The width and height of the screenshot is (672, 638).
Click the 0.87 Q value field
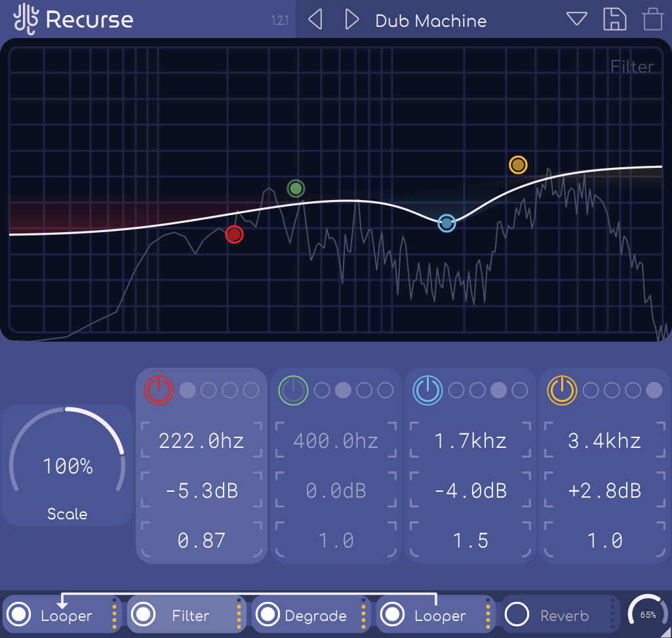(x=201, y=540)
